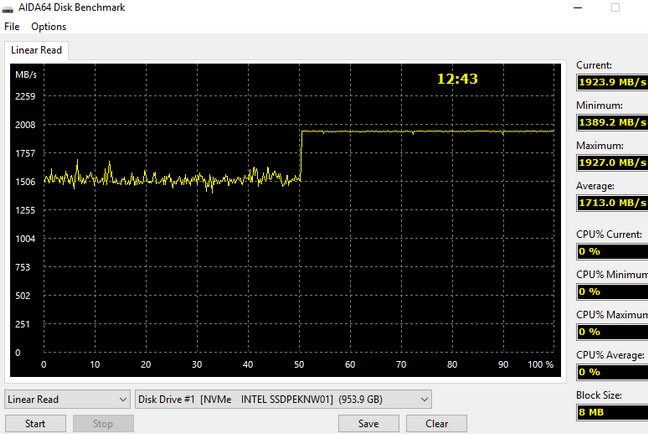The height and width of the screenshot is (434, 648).
Task: Clear the benchmark graph
Action: click(x=436, y=424)
